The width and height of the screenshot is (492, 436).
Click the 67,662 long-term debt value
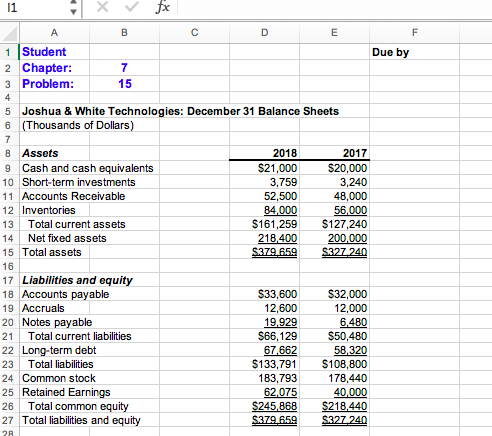pos(280,350)
